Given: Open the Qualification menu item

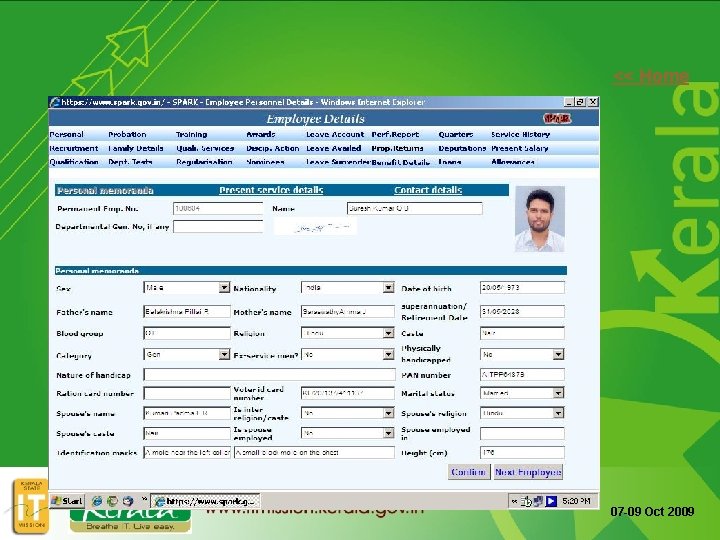Looking at the screenshot, I should tap(74, 162).
